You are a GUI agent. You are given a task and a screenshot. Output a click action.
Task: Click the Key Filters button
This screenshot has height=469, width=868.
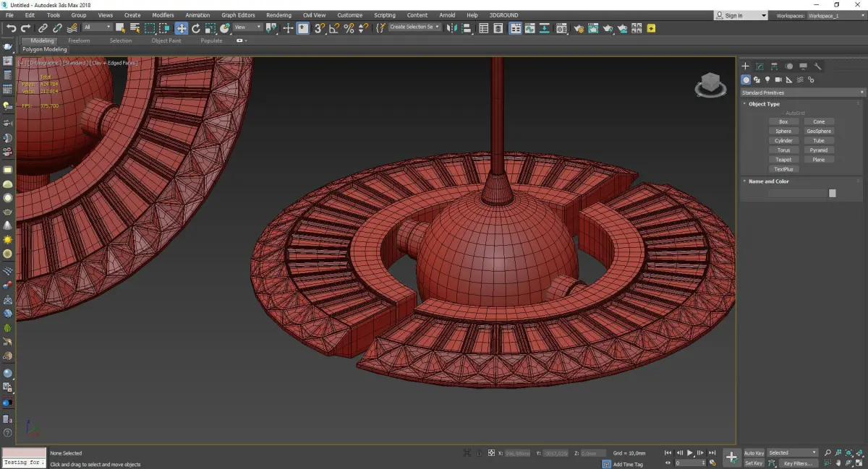798,463
